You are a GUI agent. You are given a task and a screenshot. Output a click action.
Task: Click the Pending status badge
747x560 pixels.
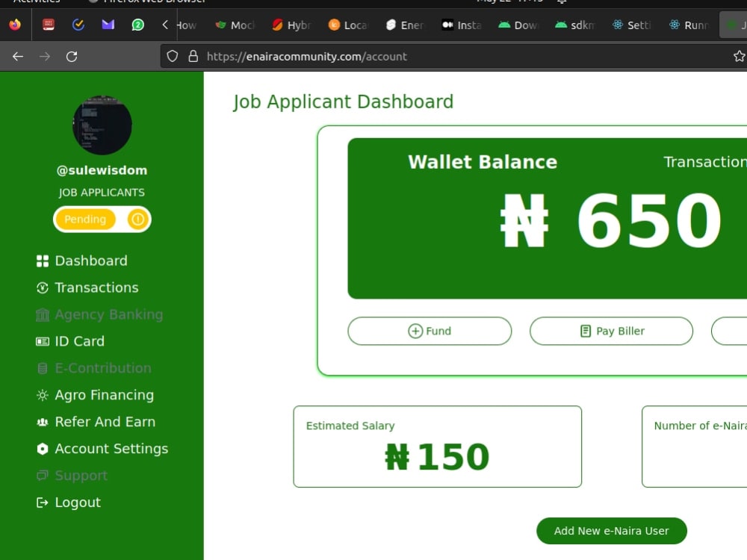85,220
